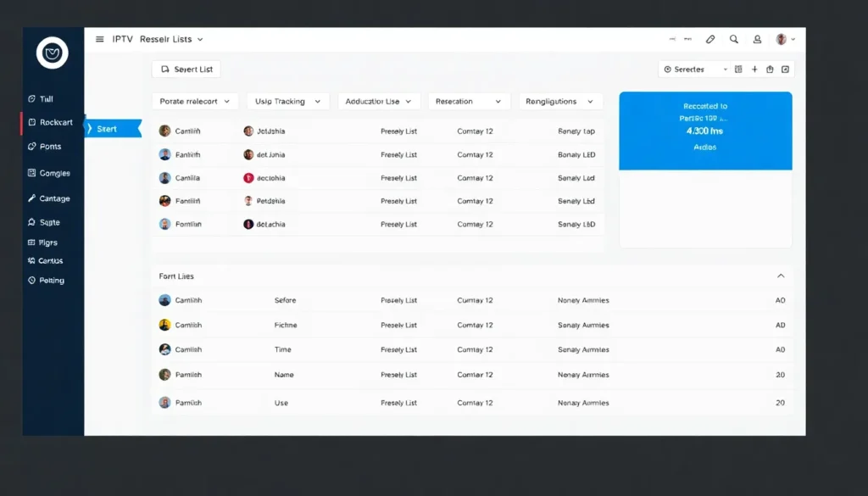
Task: Click the plus add icon in toolbar
Action: (754, 70)
